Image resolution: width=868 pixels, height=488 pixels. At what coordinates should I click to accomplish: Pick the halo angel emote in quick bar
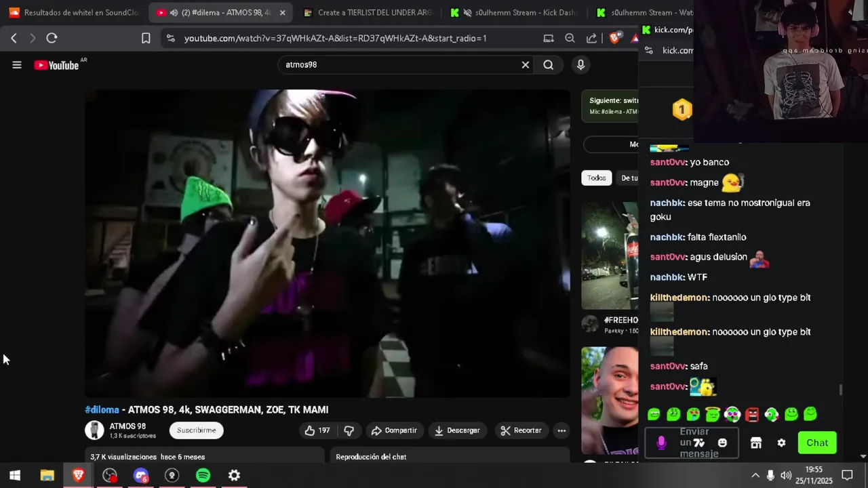click(x=713, y=414)
